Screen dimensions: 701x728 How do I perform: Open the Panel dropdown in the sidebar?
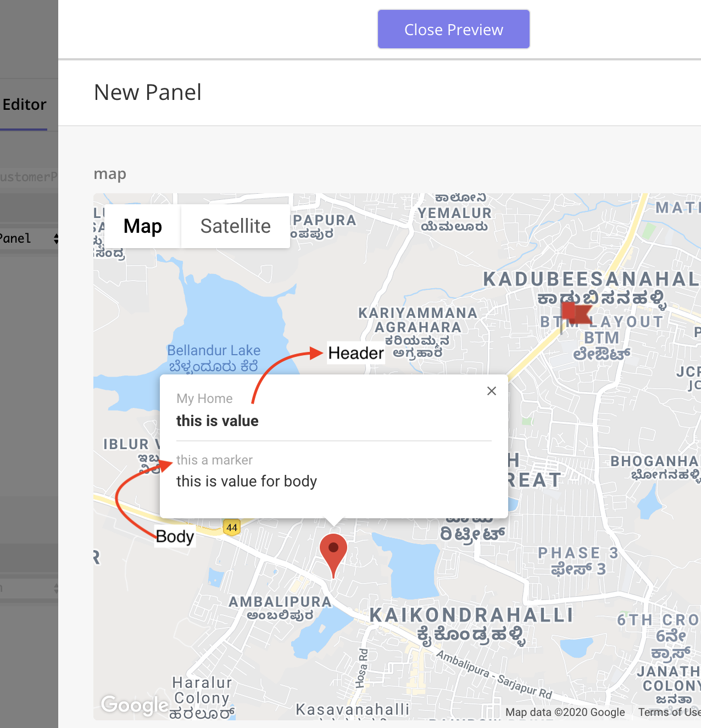point(29,238)
